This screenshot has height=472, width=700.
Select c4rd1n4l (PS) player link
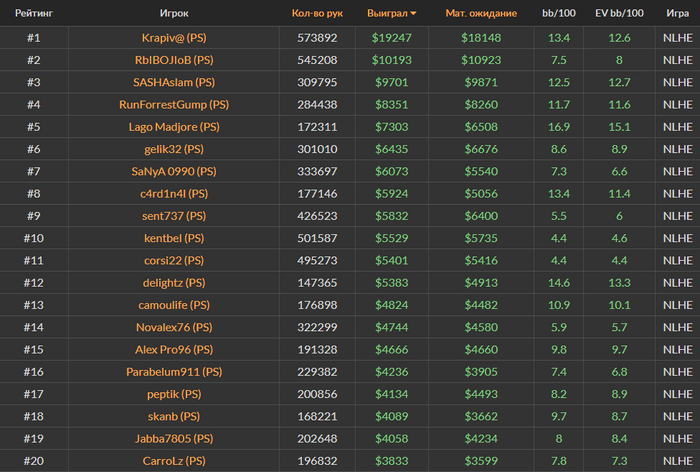pyautogui.click(x=174, y=194)
